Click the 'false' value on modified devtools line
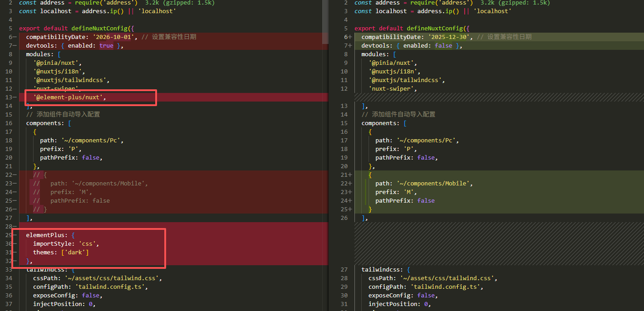This screenshot has height=311, width=644. pyautogui.click(x=443, y=45)
